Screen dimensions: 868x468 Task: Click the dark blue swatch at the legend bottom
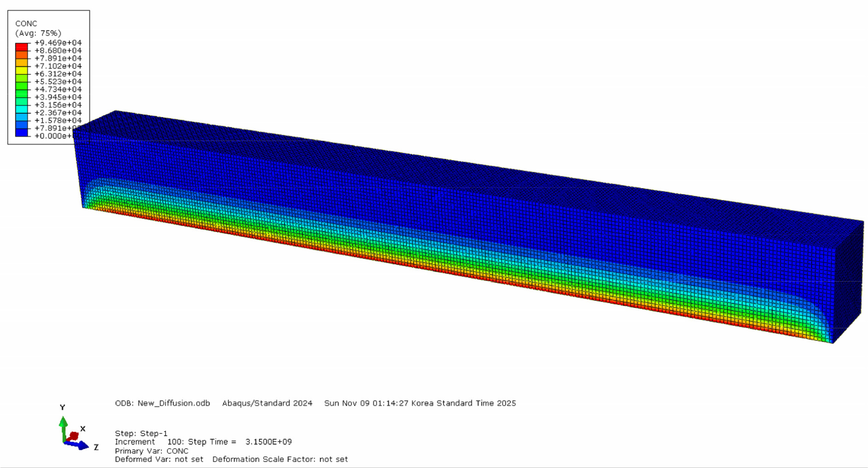(22, 132)
